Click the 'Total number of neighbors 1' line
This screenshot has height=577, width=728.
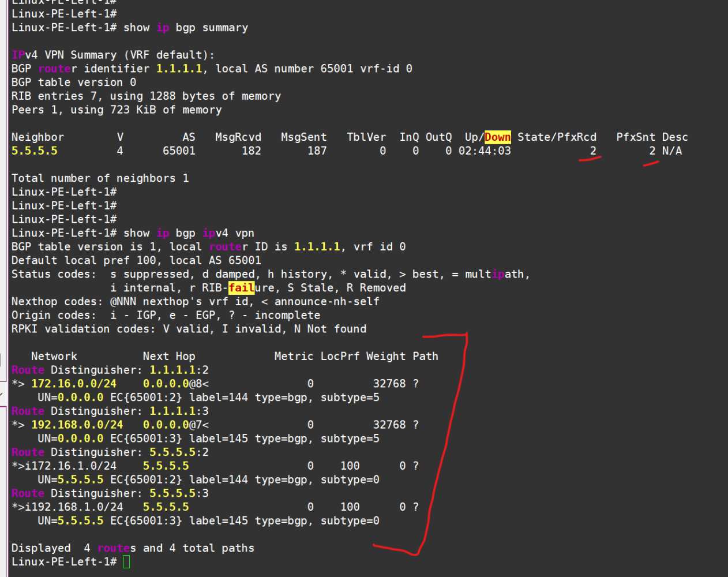pos(100,178)
